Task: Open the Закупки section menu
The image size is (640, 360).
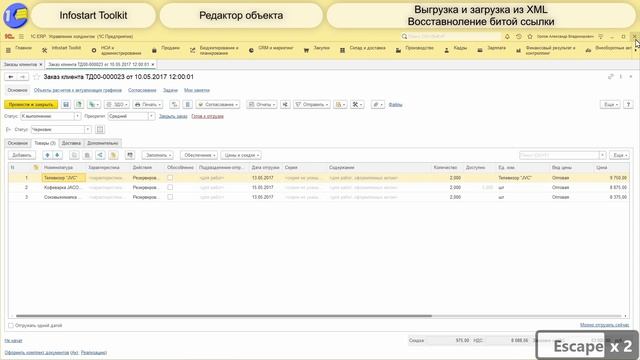Action: point(317,50)
